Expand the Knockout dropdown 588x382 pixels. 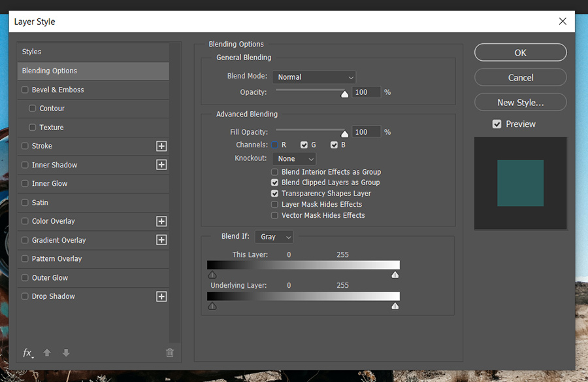click(294, 159)
